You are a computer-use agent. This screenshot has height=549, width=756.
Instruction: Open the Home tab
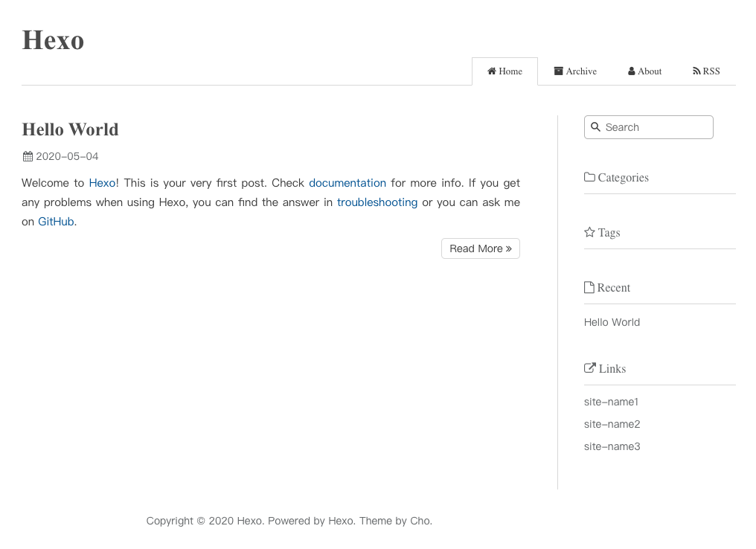coord(504,71)
